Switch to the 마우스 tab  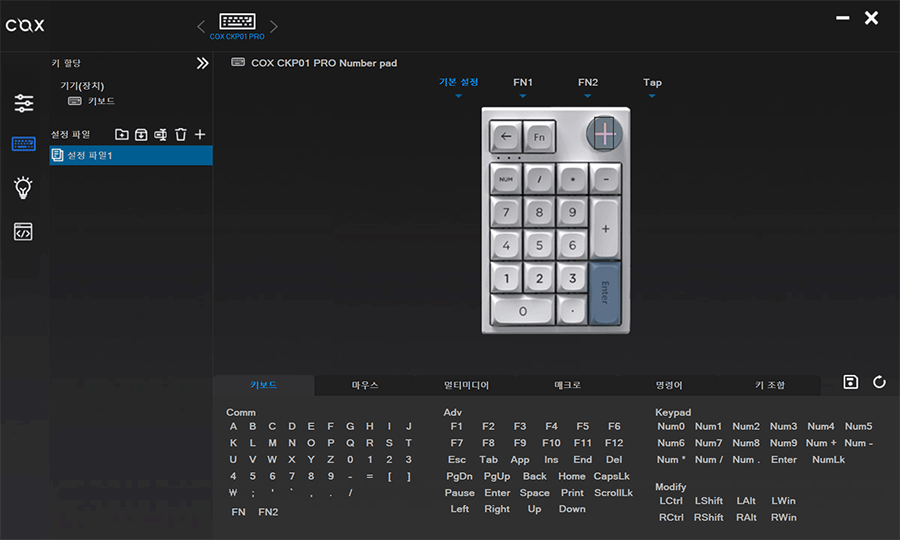365,385
